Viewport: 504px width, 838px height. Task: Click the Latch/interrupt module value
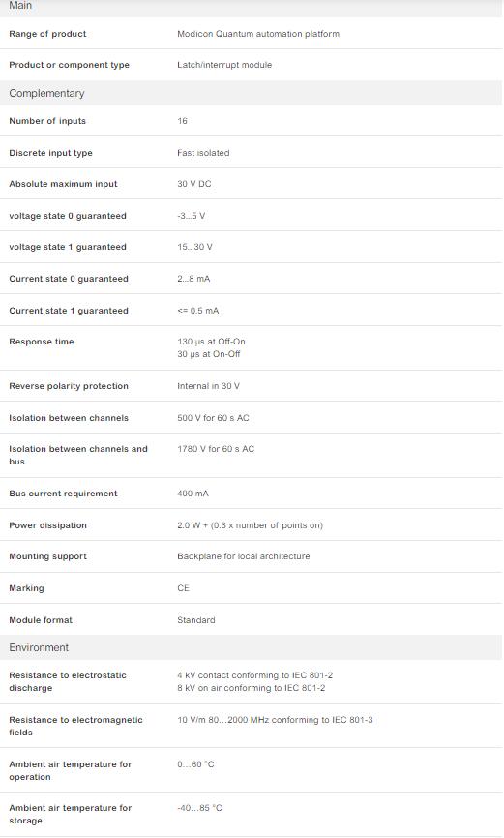(x=224, y=65)
